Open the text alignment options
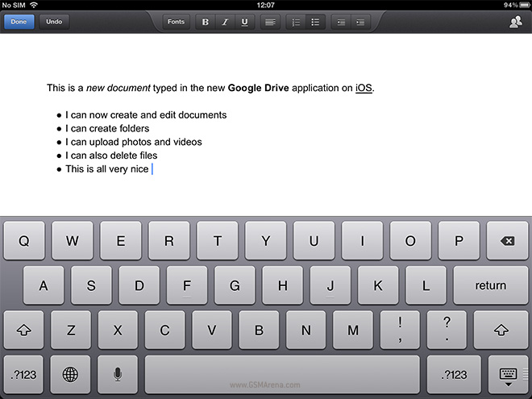This screenshot has width=532, height=399. tap(270, 22)
